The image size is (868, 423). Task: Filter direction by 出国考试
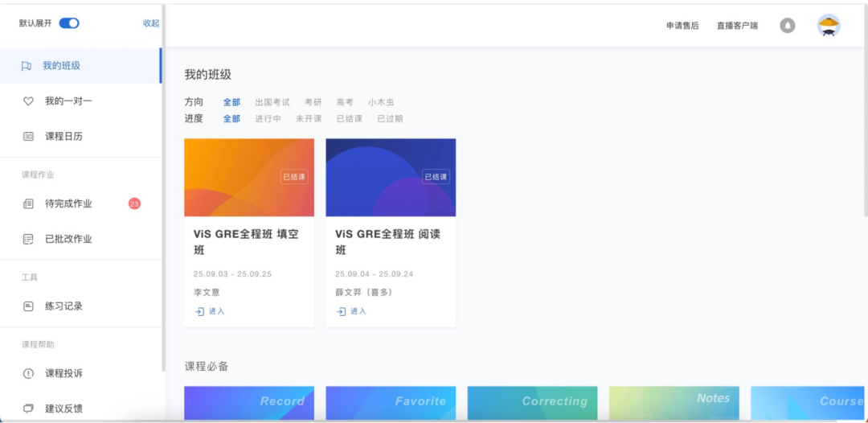pos(272,102)
